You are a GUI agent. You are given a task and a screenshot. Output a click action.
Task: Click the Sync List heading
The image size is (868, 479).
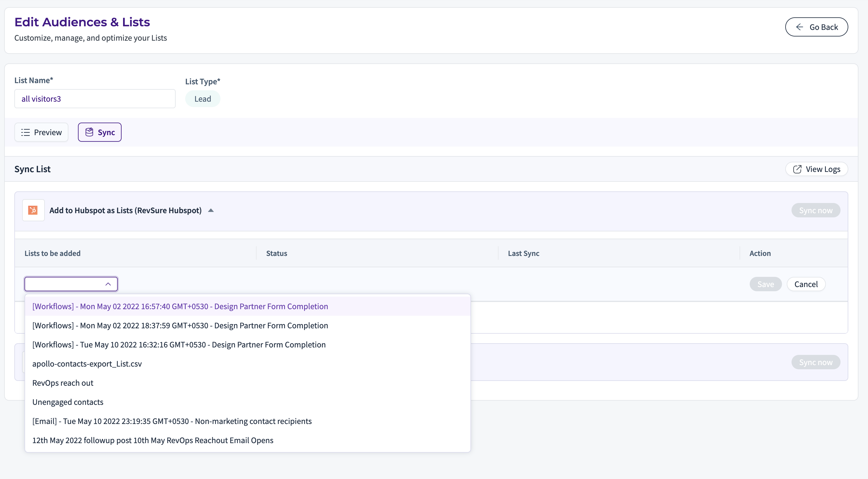tap(32, 169)
